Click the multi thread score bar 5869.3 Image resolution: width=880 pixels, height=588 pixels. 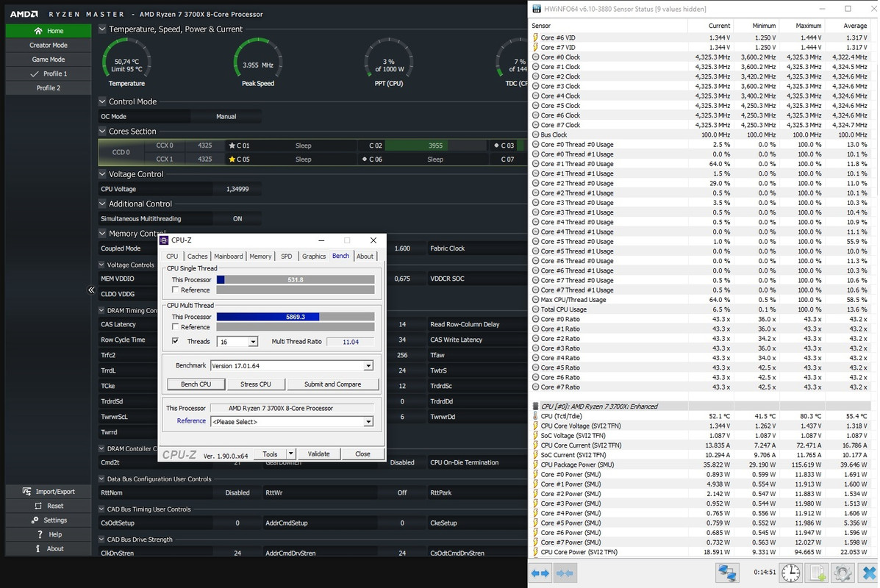[x=296, y=317]
